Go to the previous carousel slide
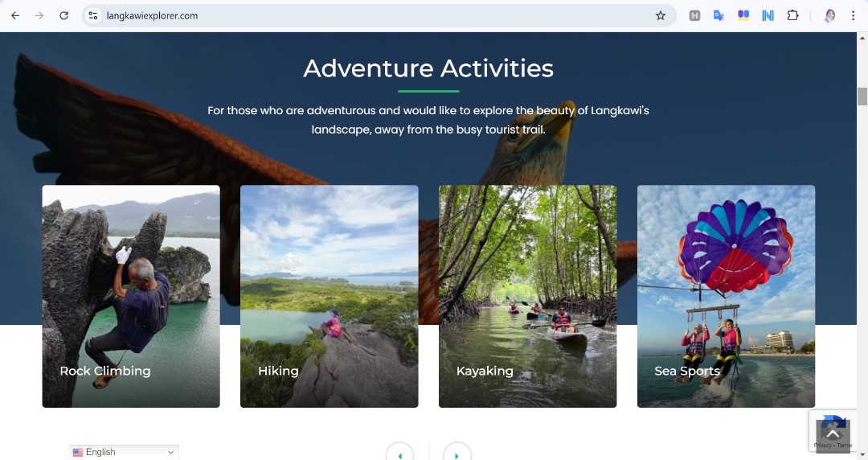Image resolution: width=868 pixels, height=460 pixels. pyautogui.click(x=399, y=454)
